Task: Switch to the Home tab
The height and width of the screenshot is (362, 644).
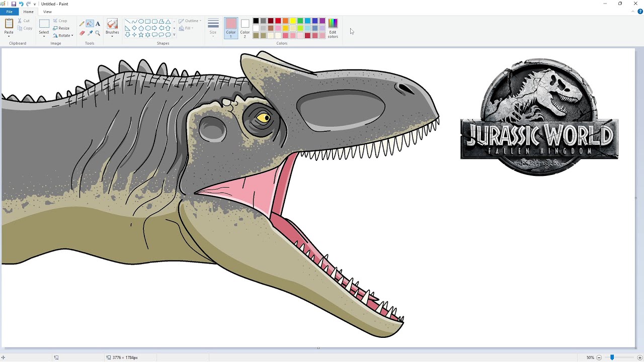Action: pyautogui.click(x=28, y=12)
